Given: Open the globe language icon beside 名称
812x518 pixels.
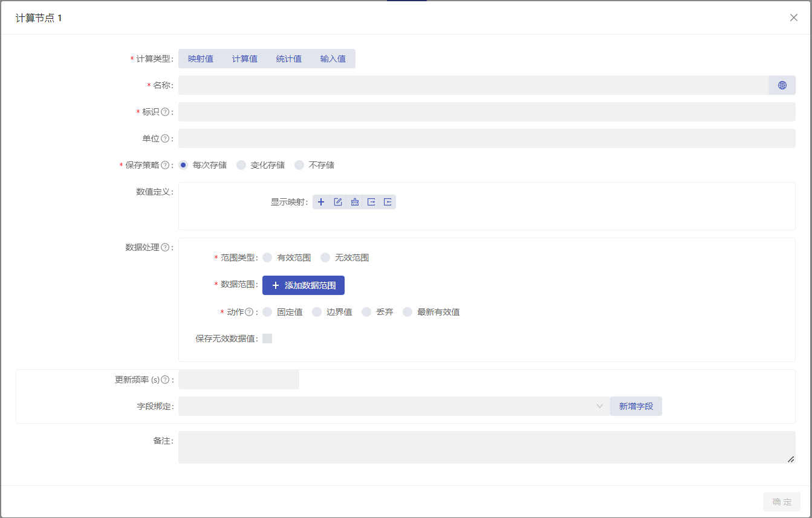Looking at the screenshot, I should pos(782,85).
